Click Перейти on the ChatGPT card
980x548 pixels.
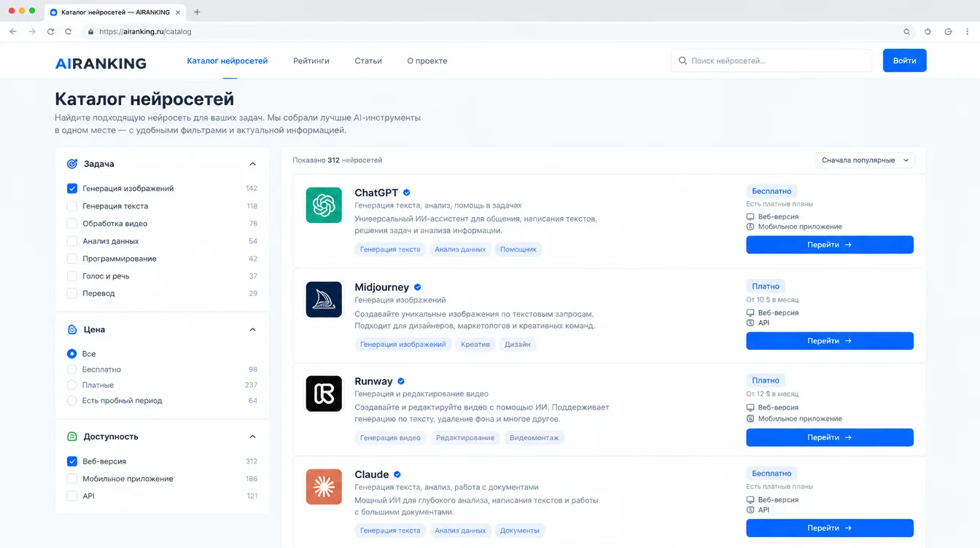[830, 245]
